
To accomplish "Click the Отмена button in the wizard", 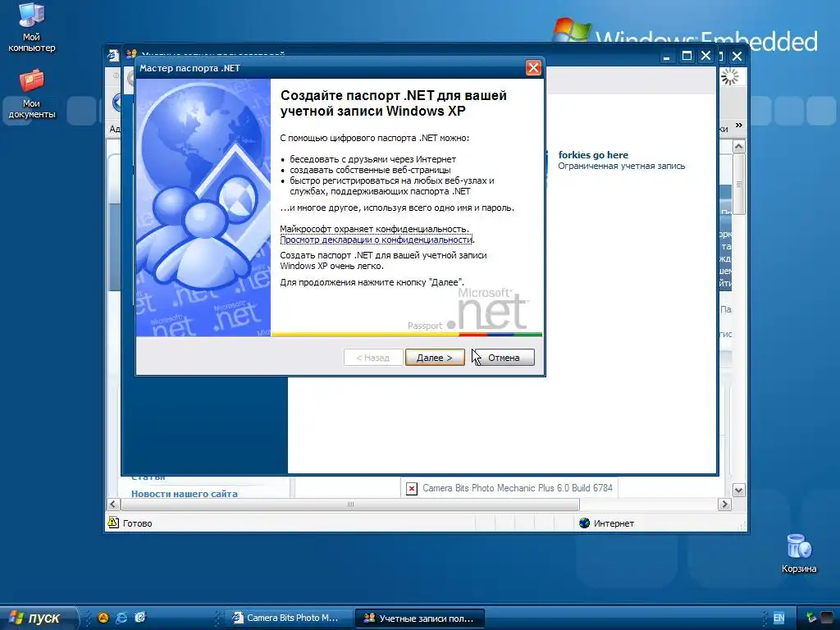I will pyautogui.click(x=503, y=358).
